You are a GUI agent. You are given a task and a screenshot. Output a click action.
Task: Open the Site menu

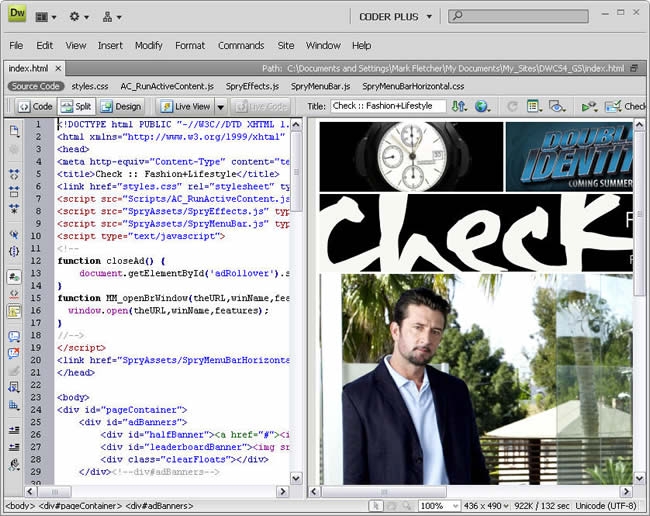point(286,46)
